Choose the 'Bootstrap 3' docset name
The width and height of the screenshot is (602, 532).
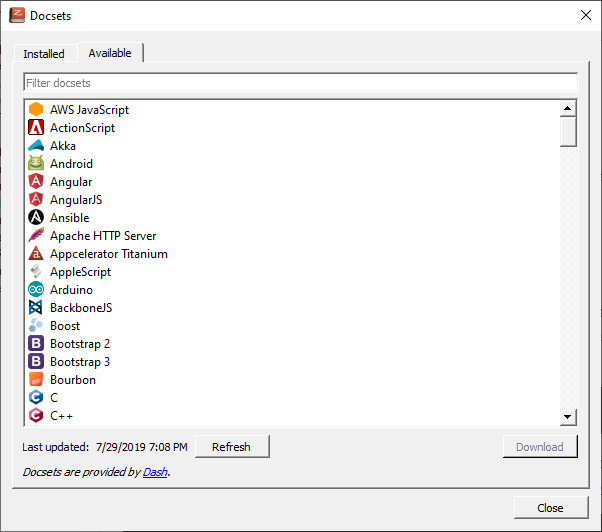point(80,362)
